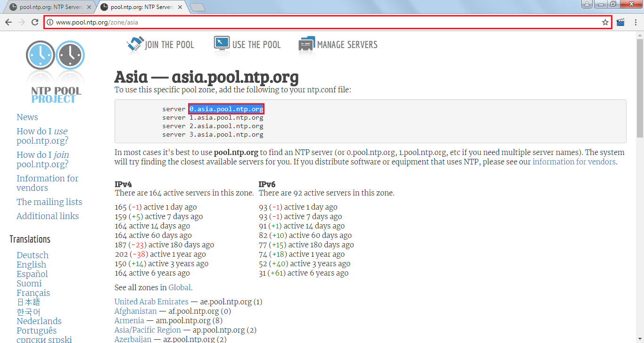Image resolution: width=644 pixels, height=343 pixels.
Task: Click 2.asia.pool.ntp.org server line
Action: pyautogui.click(x=213, y=126)
